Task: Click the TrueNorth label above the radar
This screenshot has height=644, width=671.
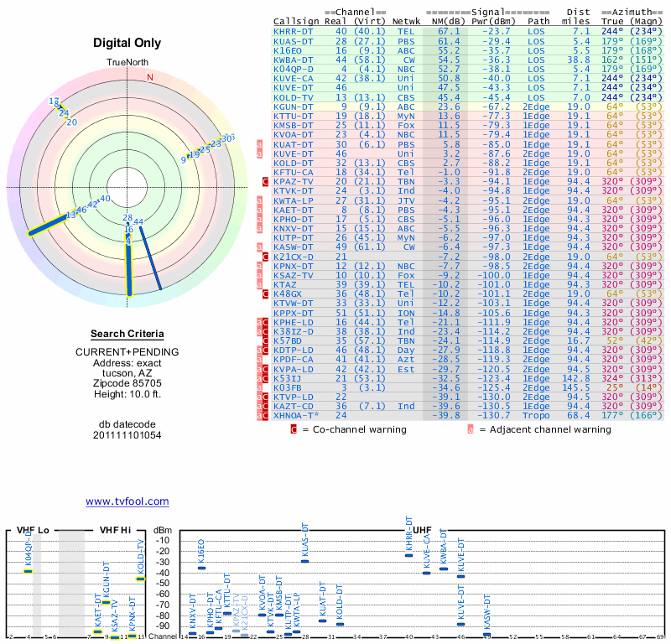Action: [x=127, y=63]
